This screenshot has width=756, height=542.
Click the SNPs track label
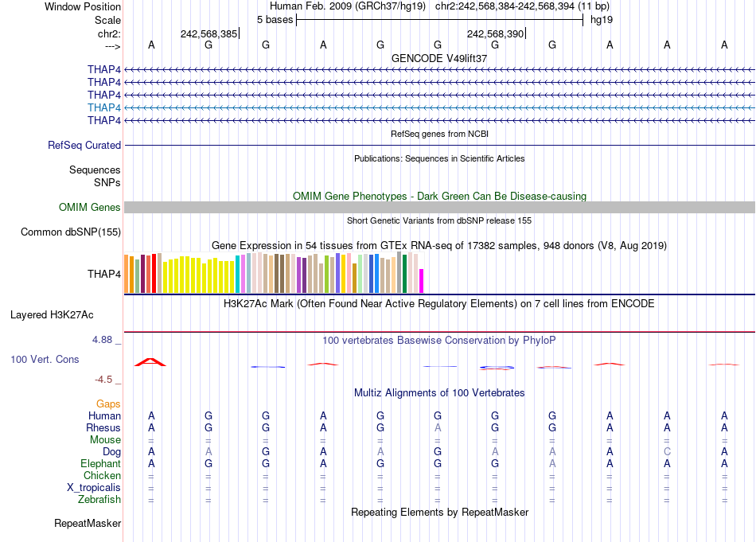click(x=107, y=182)
